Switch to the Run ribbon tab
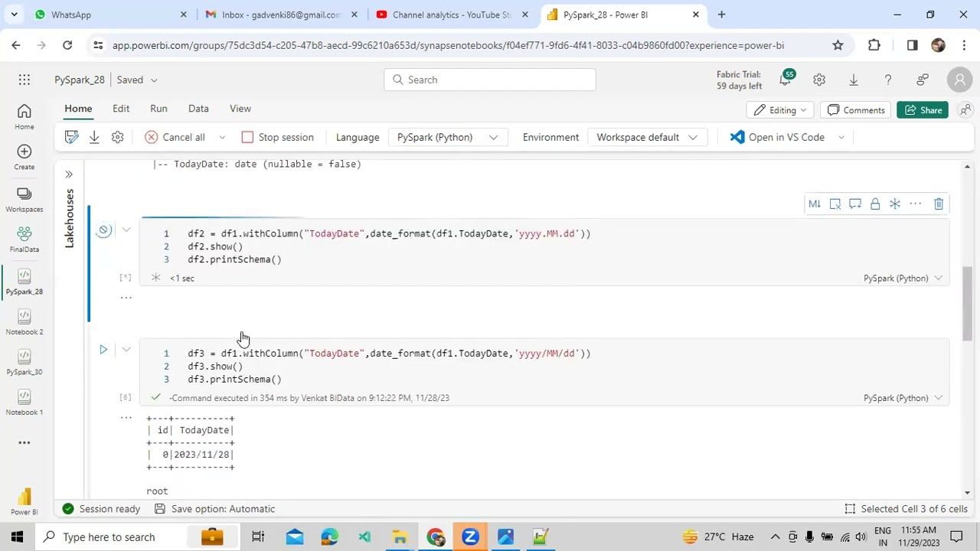 [158, 109]
